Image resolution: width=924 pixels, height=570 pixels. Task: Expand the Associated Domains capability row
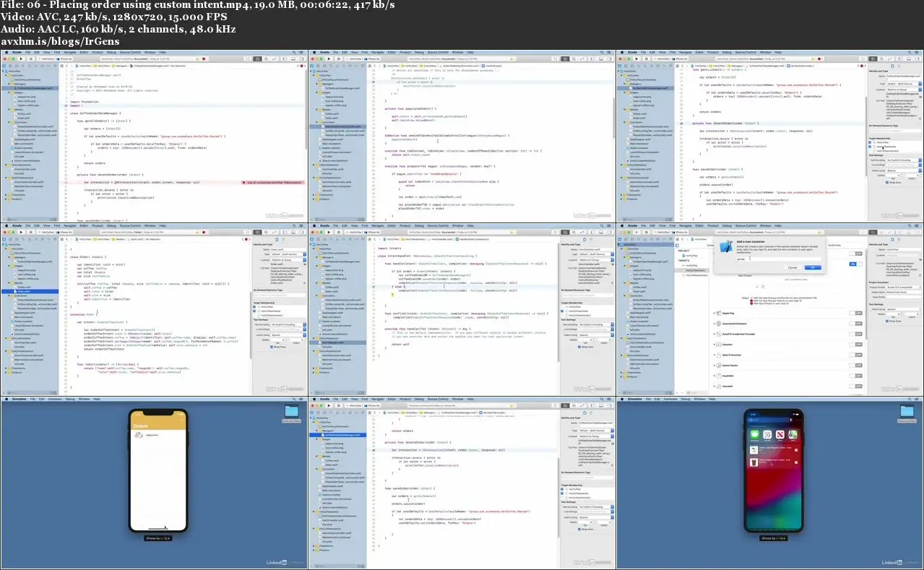point(714,324)
